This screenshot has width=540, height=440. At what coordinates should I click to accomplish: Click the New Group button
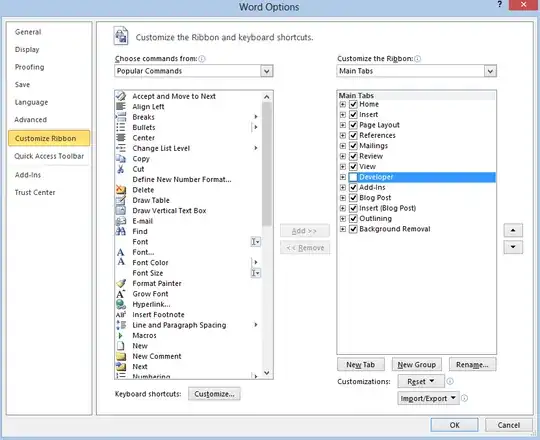417,365
